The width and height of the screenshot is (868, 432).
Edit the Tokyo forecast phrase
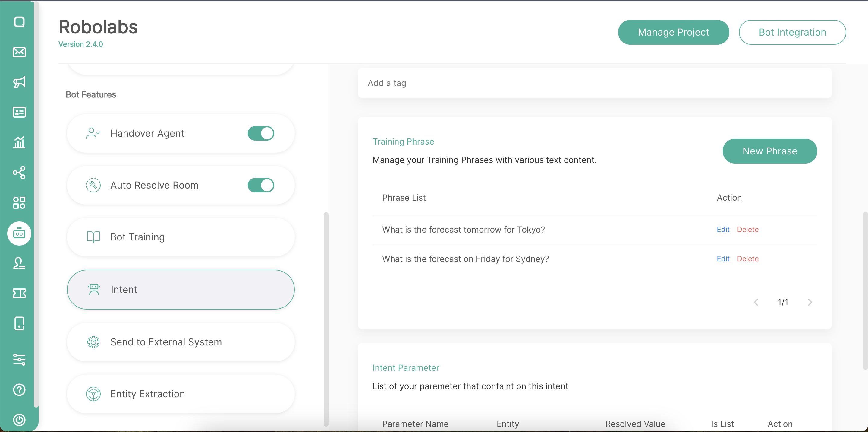click(723, 230)
